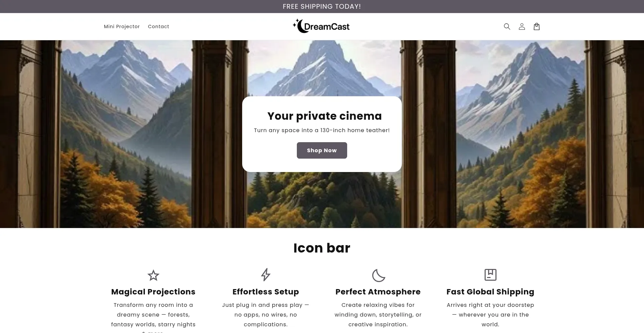Click the moon icon above Perfect Atmosphere

pos(378,275)
